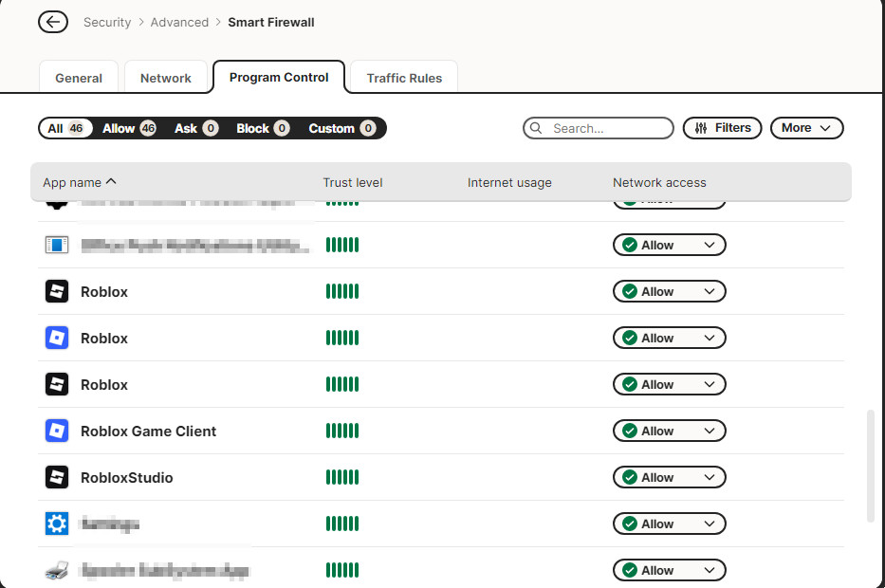This screenshot has width=885, height=588.
Task: Click the blue gear app icon
Action: (57, 524)
